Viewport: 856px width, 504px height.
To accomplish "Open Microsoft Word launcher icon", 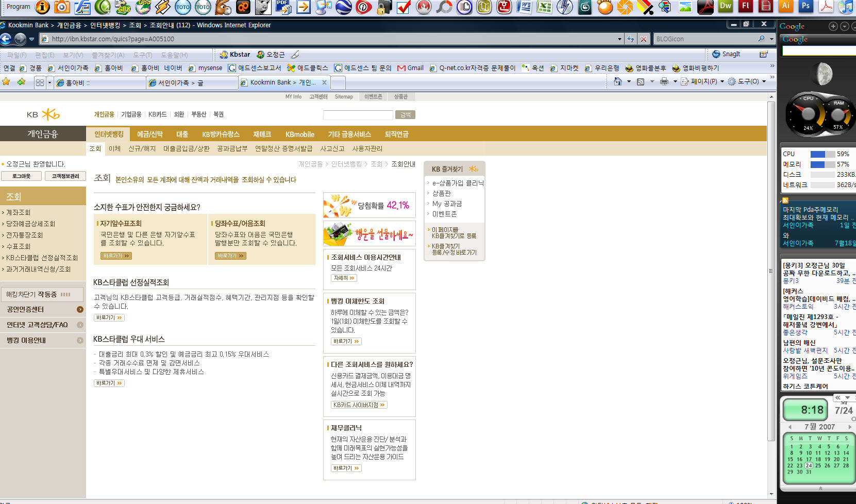I will 525,7.
